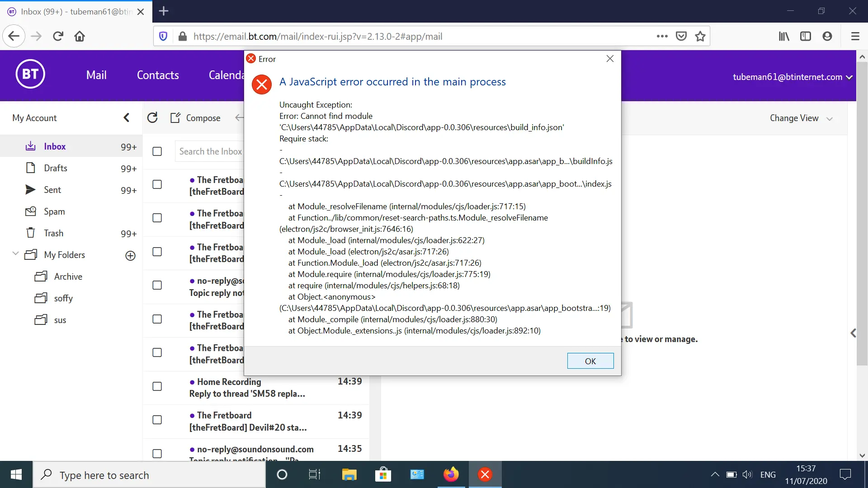Tick checkbox for Home Recording email
868x488 pixels.
(157, 386)
